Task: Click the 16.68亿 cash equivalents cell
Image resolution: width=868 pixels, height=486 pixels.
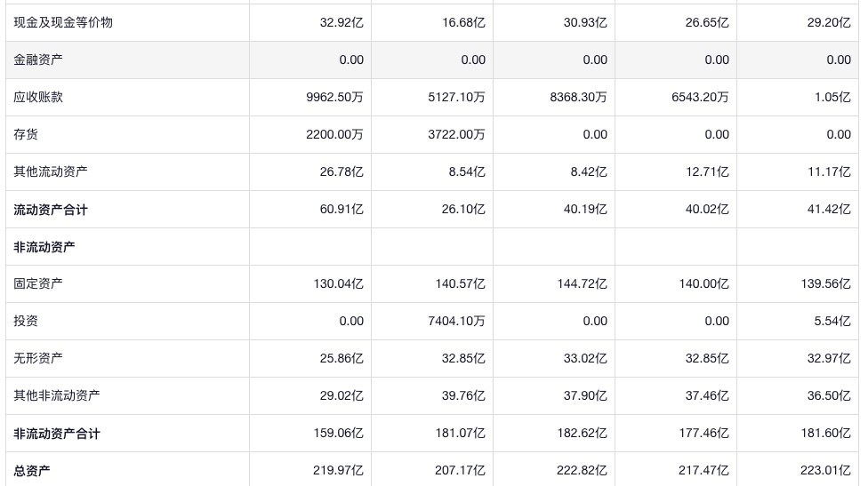Action: (463, 22)
